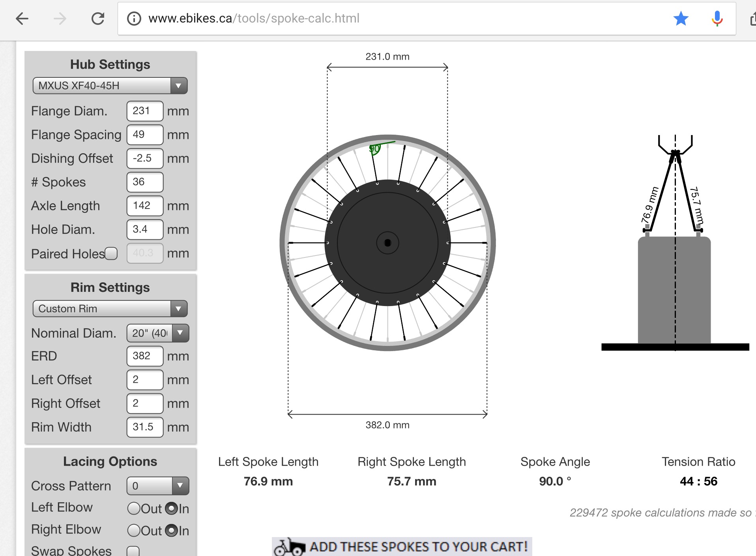756x556 pixels.
Task: Click the browser forward arrow
Action: click(x=60, y=19)
